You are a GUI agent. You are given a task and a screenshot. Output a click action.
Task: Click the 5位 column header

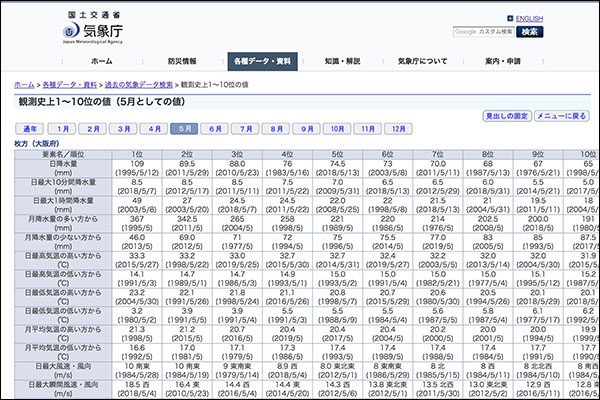(x=338, y=154)
